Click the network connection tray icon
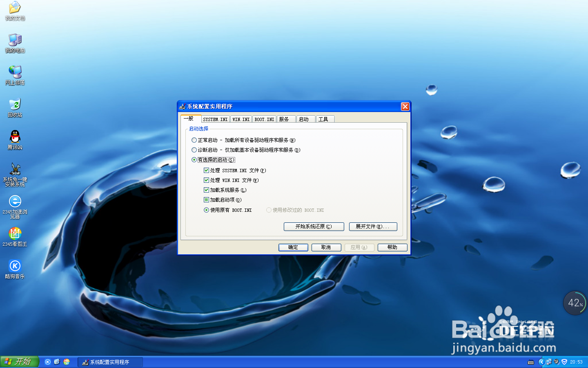588x368 pixels. (x=549, y=362)
